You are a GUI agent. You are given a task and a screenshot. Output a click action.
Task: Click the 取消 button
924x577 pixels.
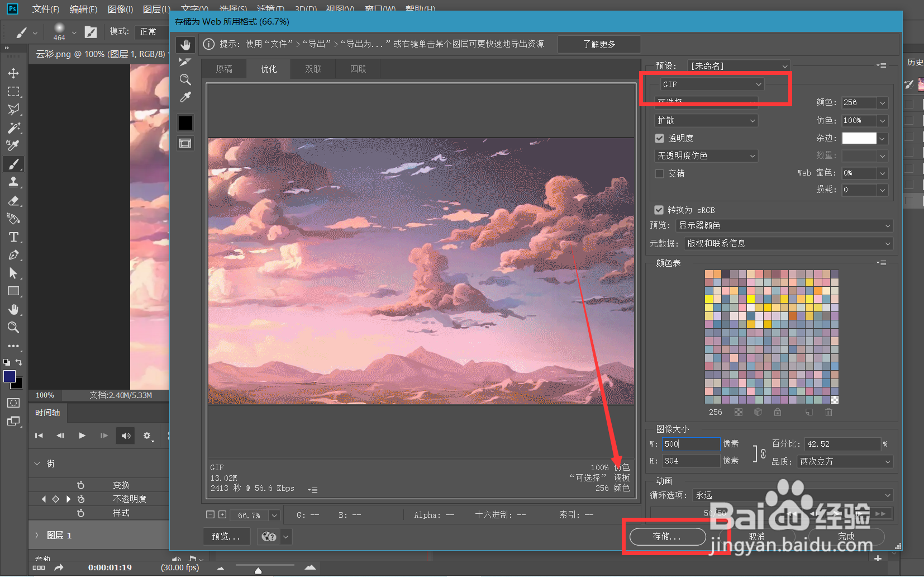pos(757,537)
